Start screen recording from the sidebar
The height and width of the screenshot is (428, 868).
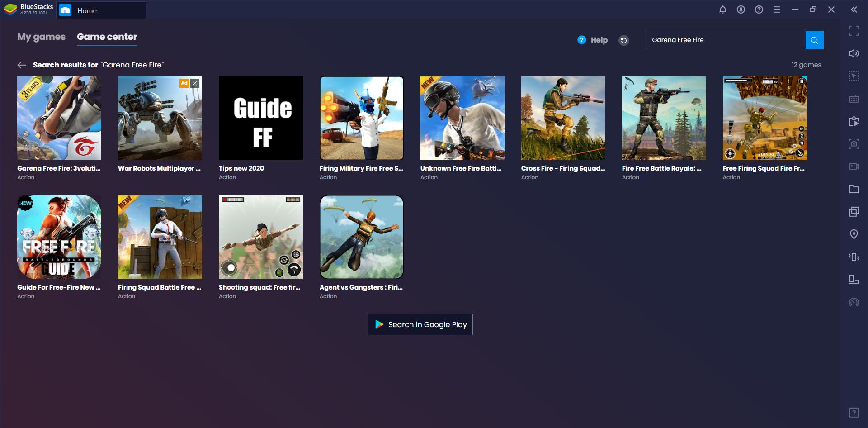(x=854, y=166)
